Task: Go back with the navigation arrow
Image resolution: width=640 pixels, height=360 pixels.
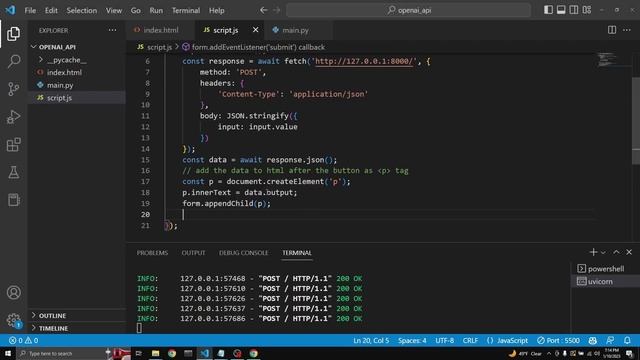Action: pyautogui.click(x=264, y=10)
